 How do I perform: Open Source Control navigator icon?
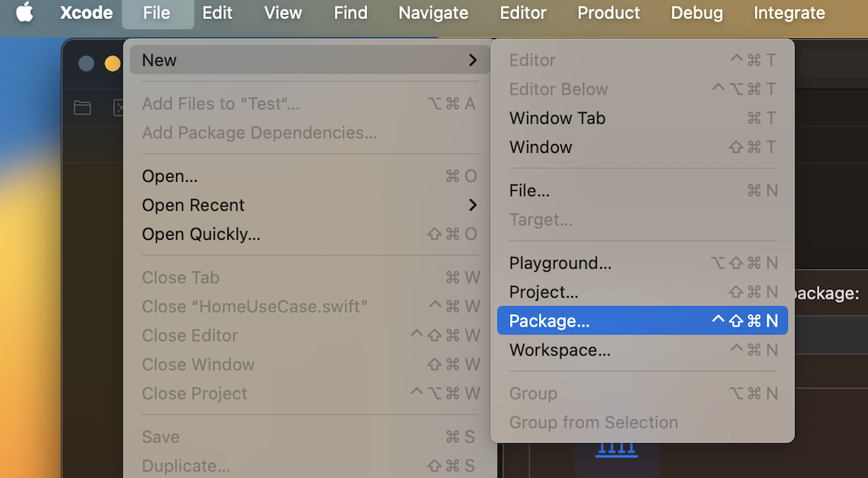(118, 108)
